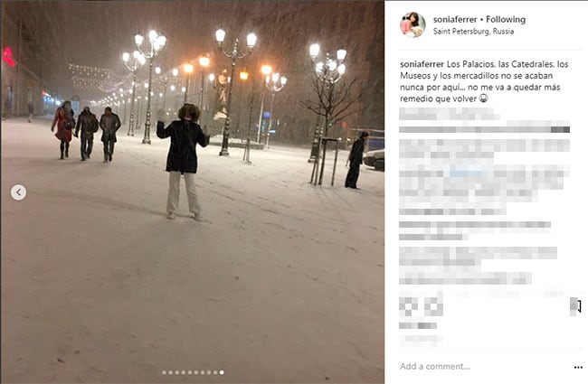Jump to the second carousel dot
This screenshot has width=588, height=384.
[171, 372]
